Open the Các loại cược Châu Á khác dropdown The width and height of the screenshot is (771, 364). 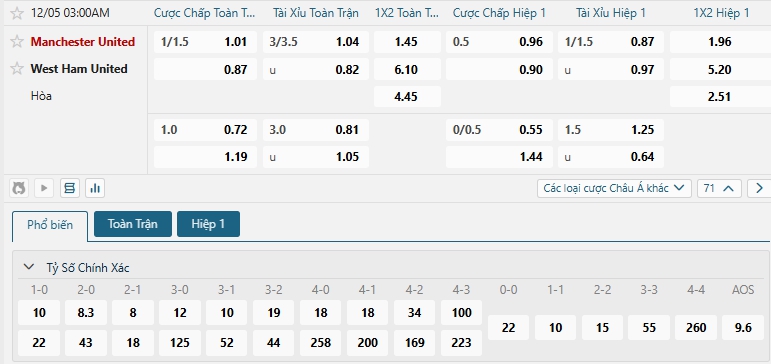[x=614, y=188]
